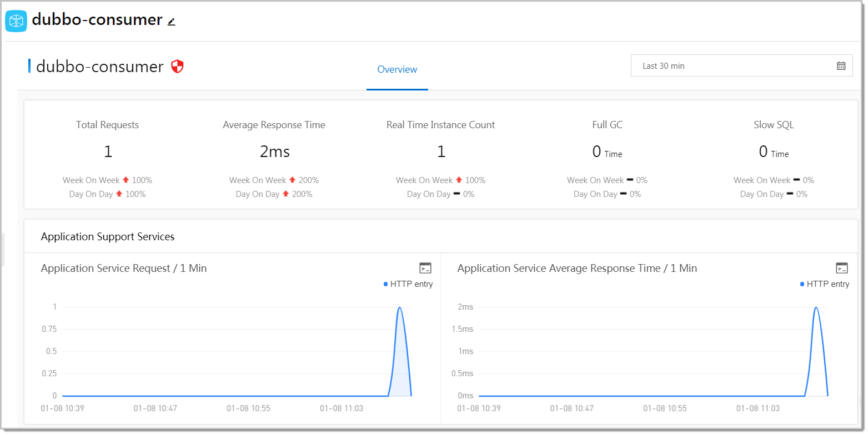Click the red shield icon next to dubbo-consumer

[x=177, y=67]
